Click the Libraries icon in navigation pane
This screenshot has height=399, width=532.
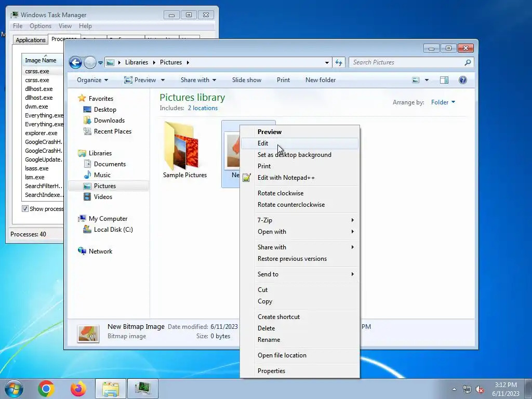82,153
